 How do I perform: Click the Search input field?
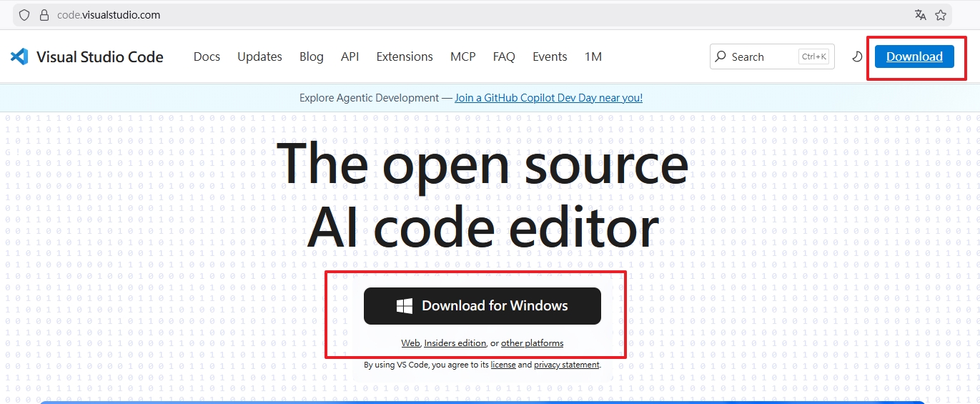pos(772,56)
